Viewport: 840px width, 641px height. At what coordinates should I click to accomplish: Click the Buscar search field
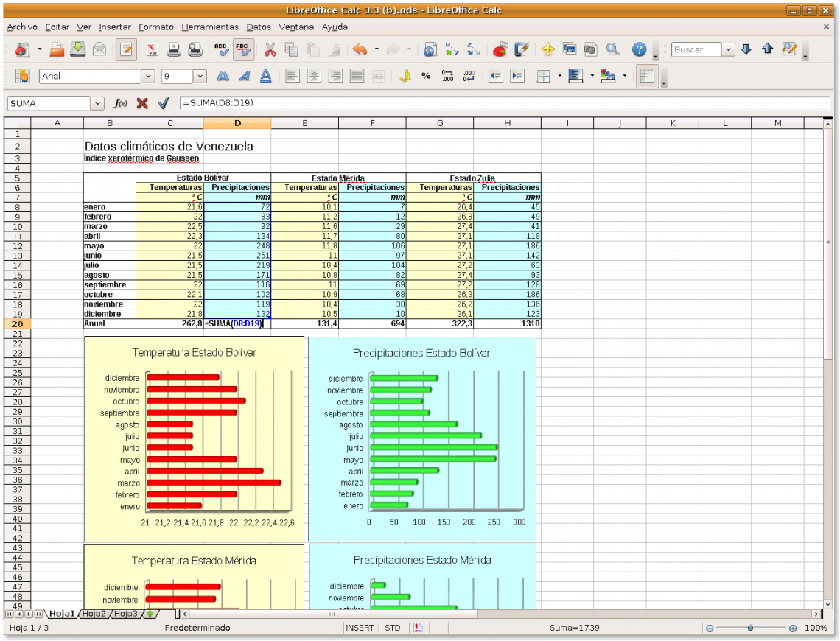tap(697, 49)
